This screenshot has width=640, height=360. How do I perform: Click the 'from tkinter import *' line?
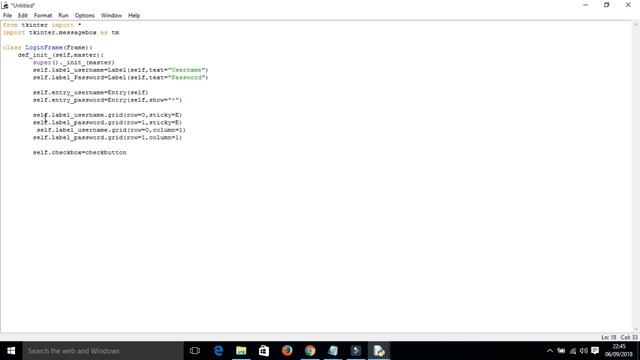click(x=42, y=25)
